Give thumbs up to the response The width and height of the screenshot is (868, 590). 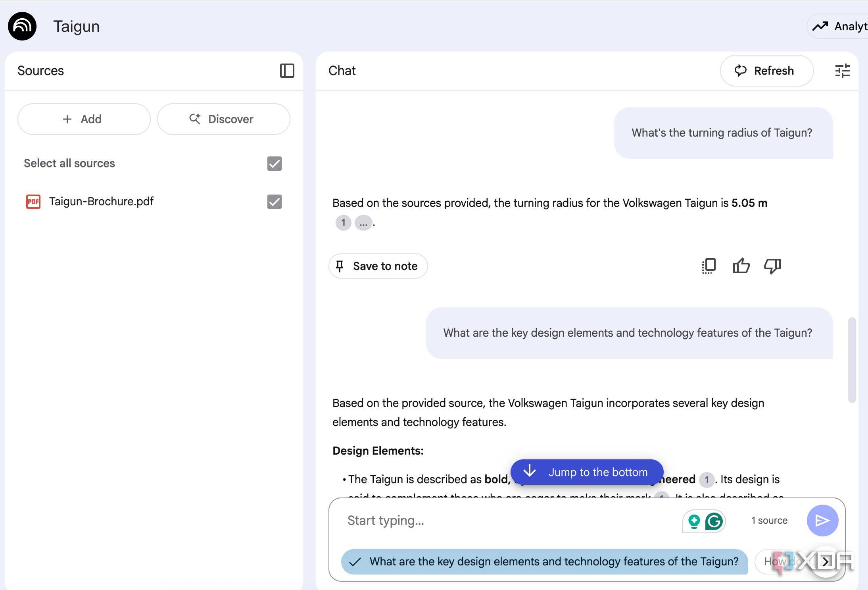click(741, 266)
